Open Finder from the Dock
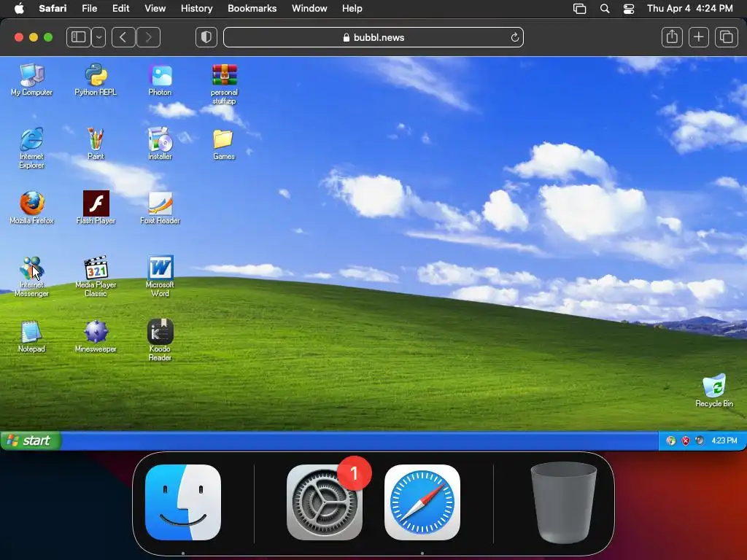This screenshot has height=560, width=747. (x=183, y=502)
